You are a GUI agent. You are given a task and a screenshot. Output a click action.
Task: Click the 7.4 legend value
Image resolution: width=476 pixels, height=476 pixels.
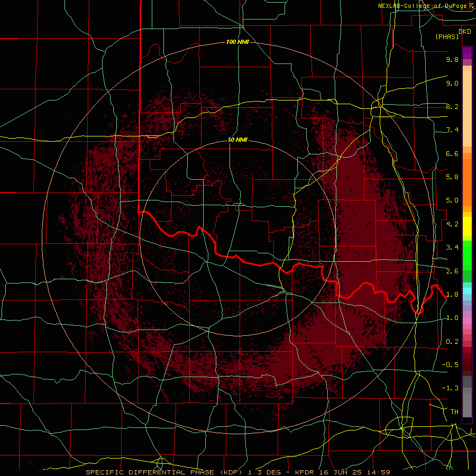[452, 130]
